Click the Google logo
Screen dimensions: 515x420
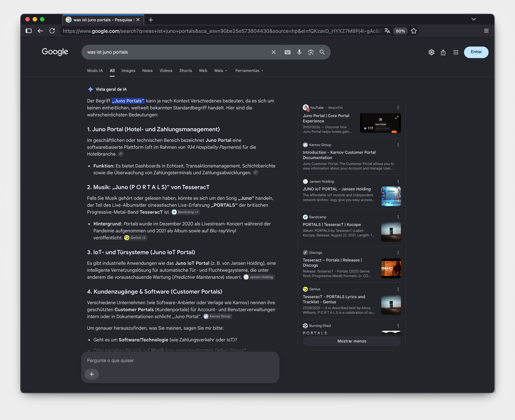tap(55, 52)
